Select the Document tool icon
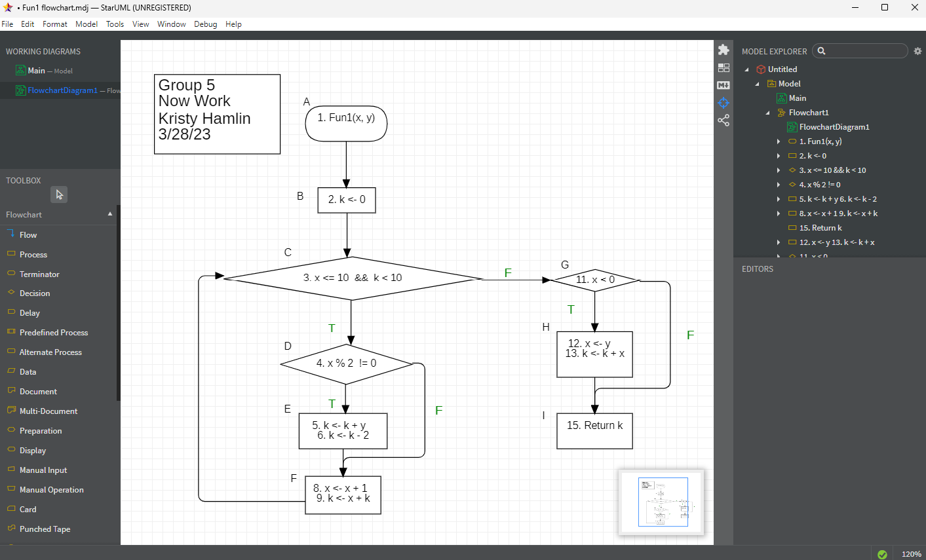The width and height of the screenshot is (926, 560). pos(11,390)
